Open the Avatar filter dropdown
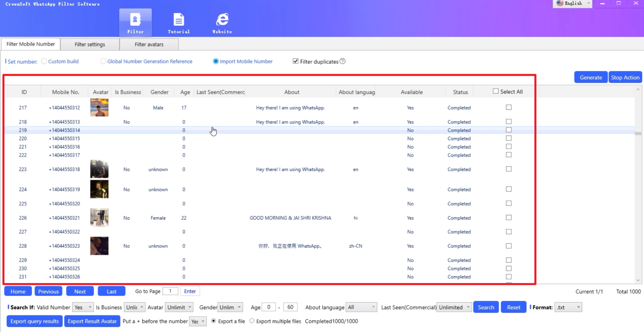Screen dimensions: 644x332 (x=179, y=307)
